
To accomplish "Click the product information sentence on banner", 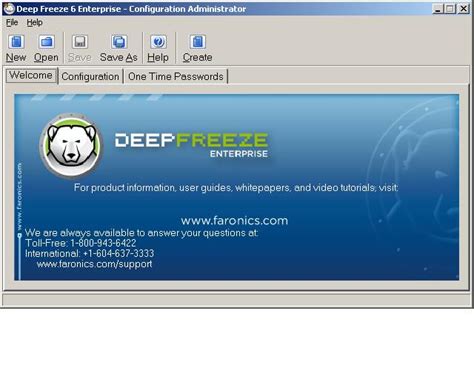I will tap(236, 188).
